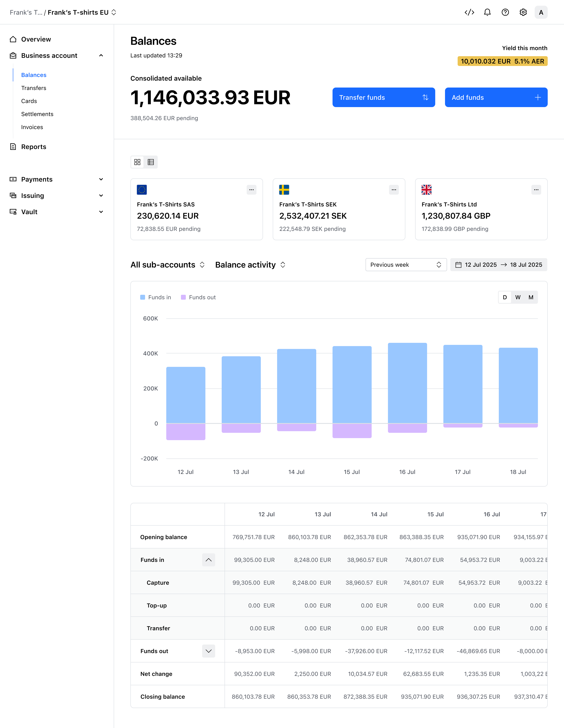Select monthly chart granularity M
This screenshot has width=564, height=728.
point(531,297)
